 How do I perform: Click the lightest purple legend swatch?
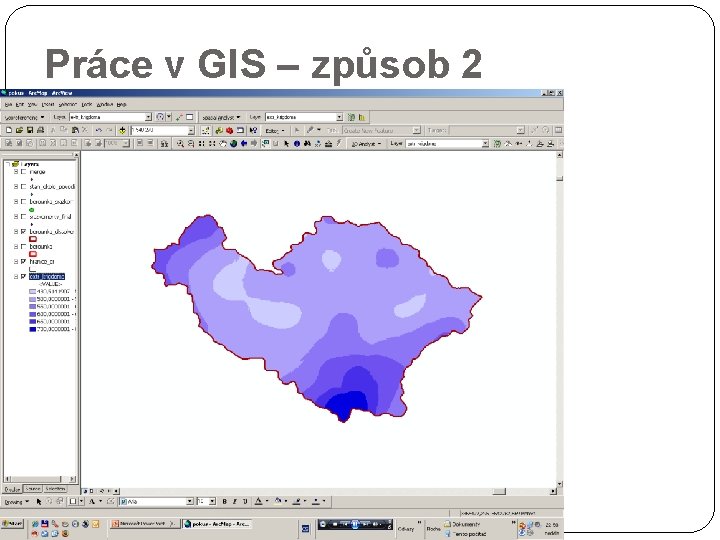(x=32, y=292)
